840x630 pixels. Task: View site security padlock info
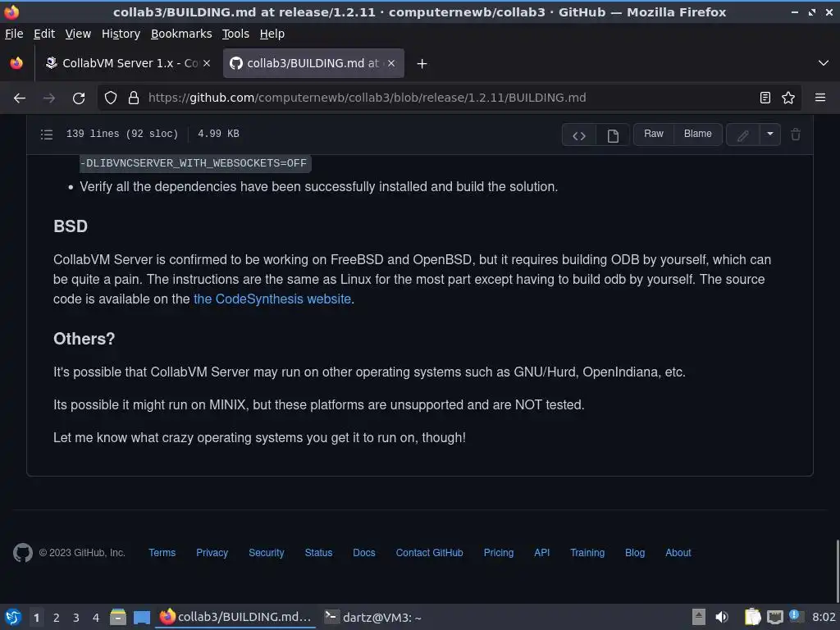[134, 98]
